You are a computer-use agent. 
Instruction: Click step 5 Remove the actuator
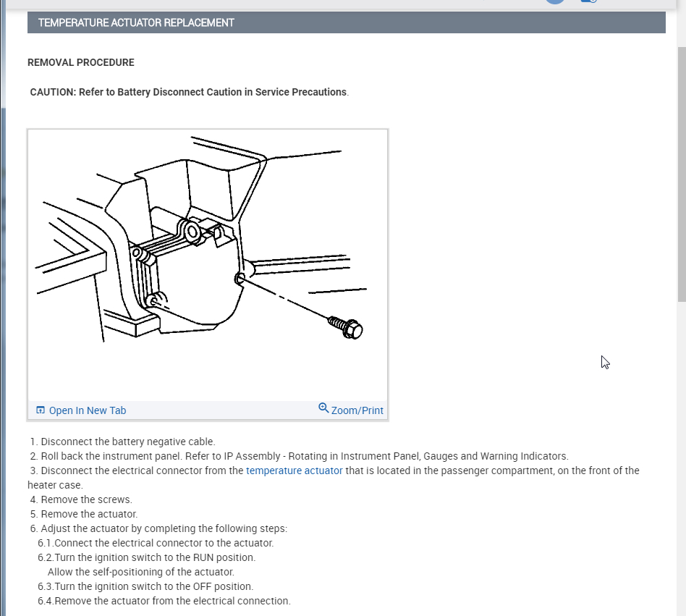click(83, 514)
